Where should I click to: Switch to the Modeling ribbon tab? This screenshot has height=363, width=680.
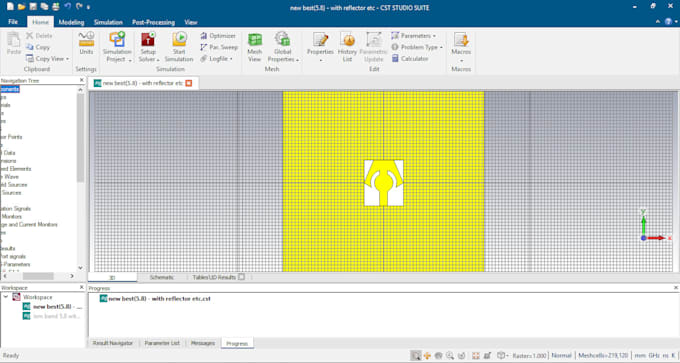click(71, 22)
